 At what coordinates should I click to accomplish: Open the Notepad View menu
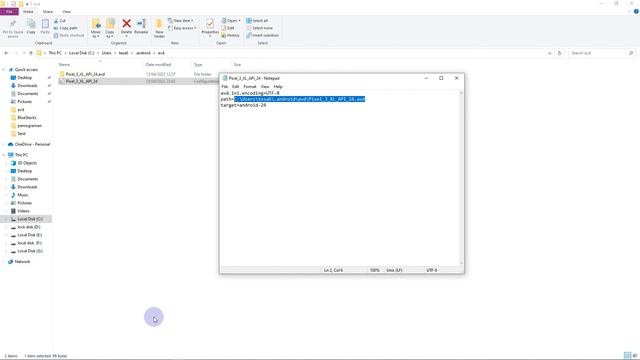click(265, 87)
